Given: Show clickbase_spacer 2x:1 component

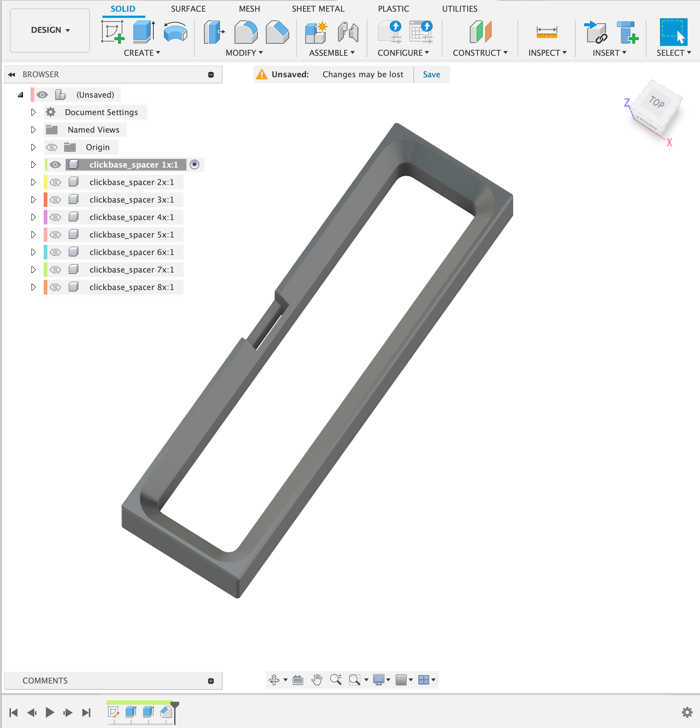Looking at the screenshot, I should [55, 182].
